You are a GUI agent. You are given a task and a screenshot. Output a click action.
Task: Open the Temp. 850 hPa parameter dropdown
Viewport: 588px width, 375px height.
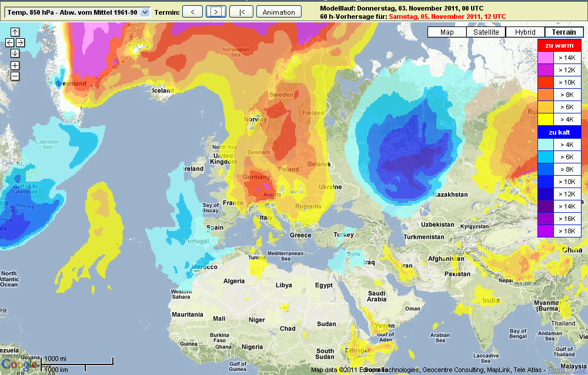(x=77, y=12)
